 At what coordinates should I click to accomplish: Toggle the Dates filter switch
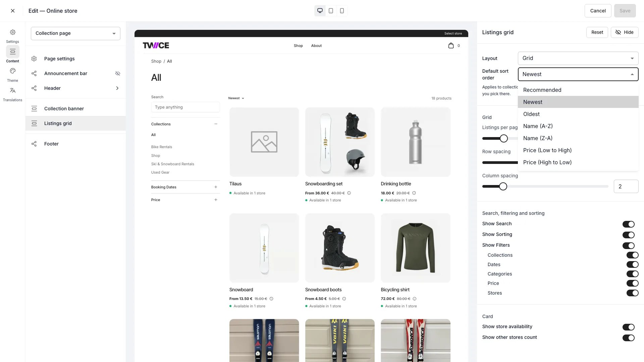[632, 264]
